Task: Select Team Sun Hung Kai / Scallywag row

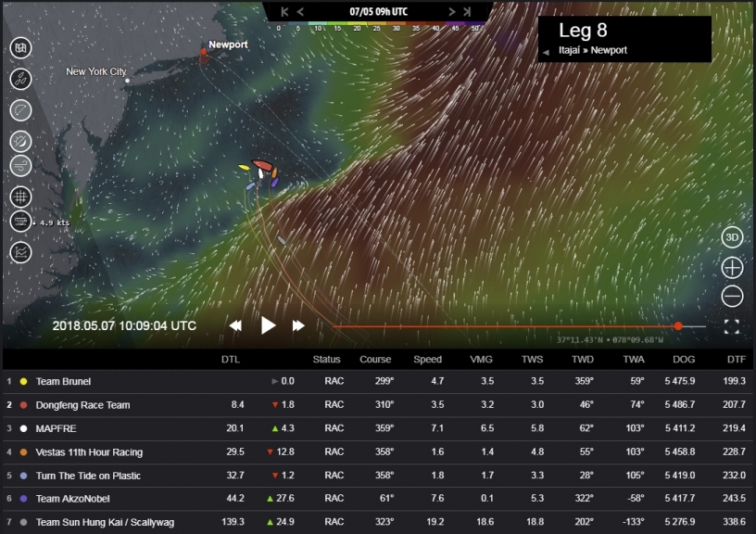Action: (x=378, y=522)
